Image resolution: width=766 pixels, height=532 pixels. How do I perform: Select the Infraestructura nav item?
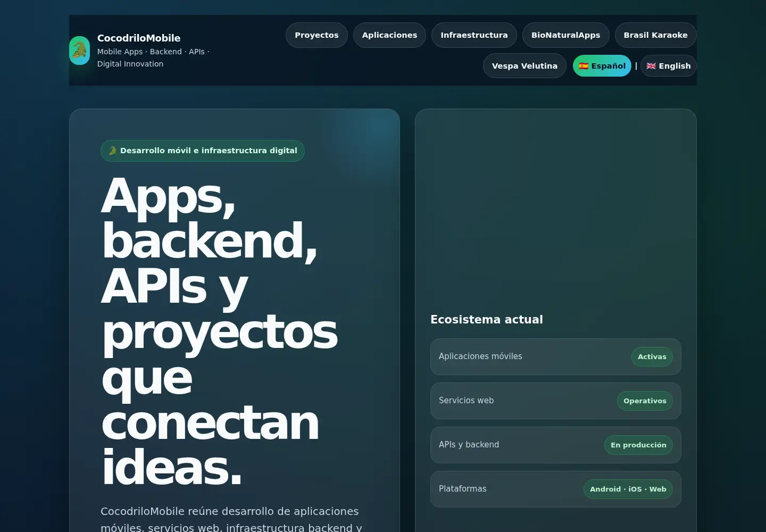point(474,35)
